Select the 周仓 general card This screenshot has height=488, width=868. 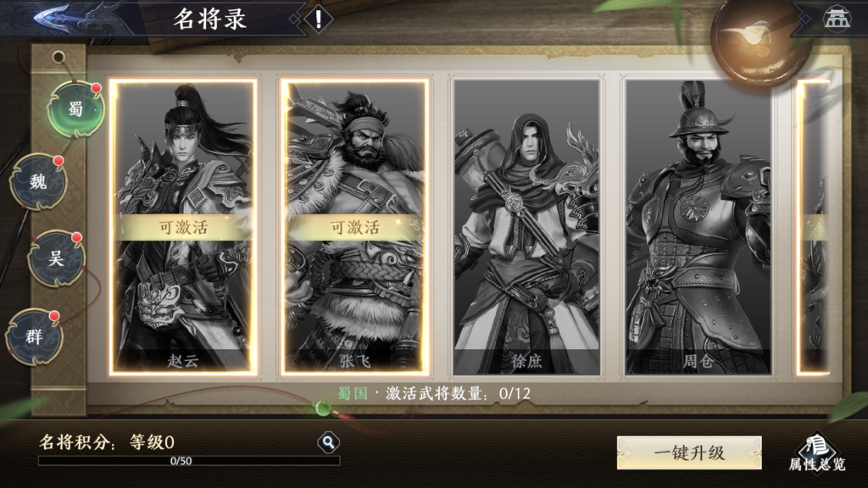coord(698,227)
